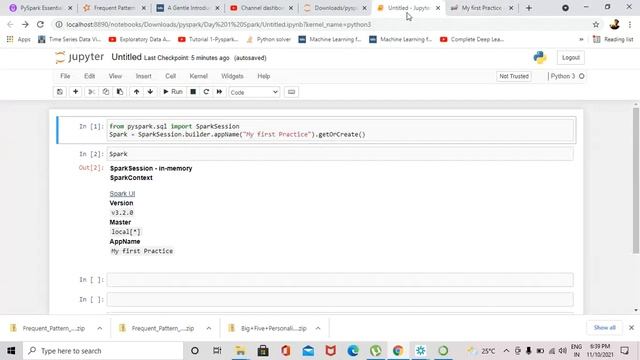Viewport: 640px width, 360px height.
Task: Open the Insert menu
Action: coord(143,76)
